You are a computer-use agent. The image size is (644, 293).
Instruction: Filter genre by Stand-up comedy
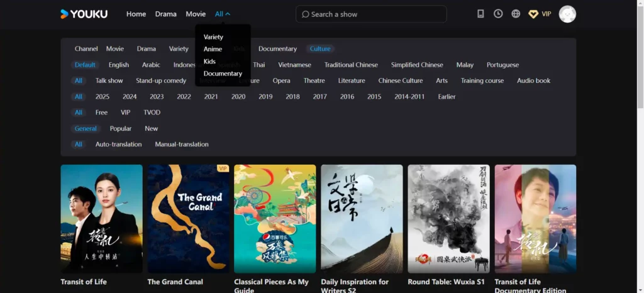pos(161,81)
